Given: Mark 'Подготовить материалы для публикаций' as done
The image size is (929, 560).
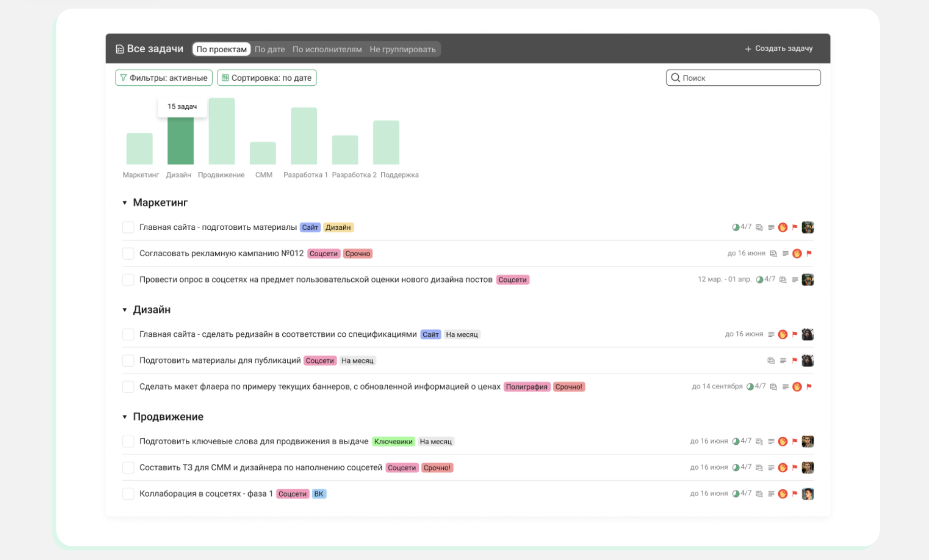Looking at the screenshot, I should coord(128,361).
